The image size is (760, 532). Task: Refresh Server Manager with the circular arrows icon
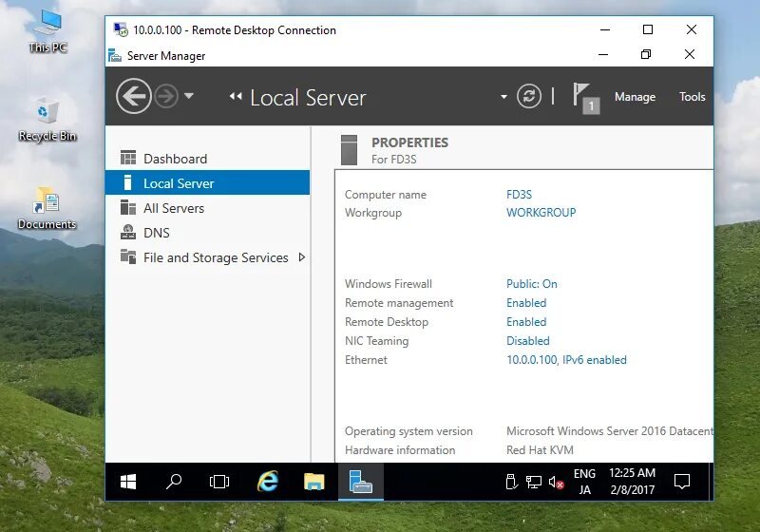tap(529, 96)
